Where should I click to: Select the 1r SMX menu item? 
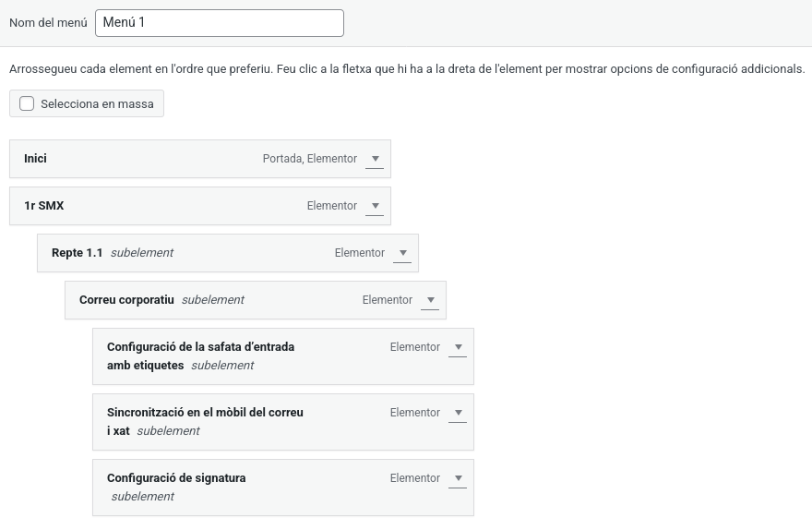point(138,206)
